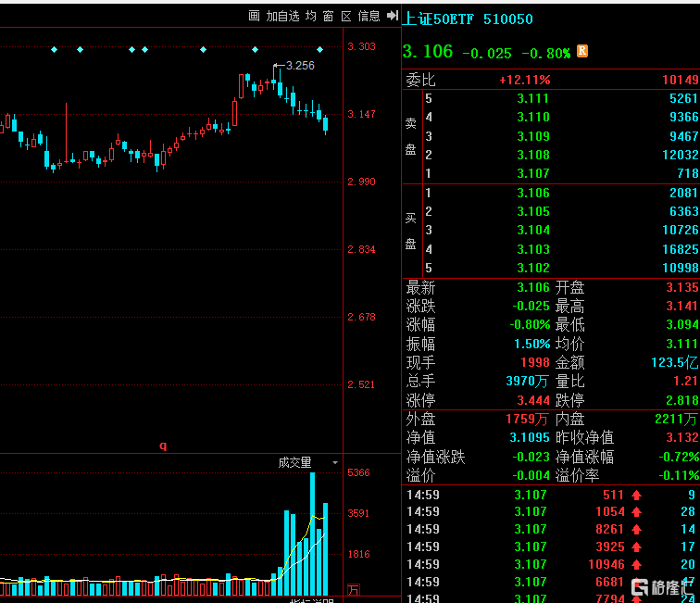
Task: Click the 画 drawing tool button
Action: [254, 16]
